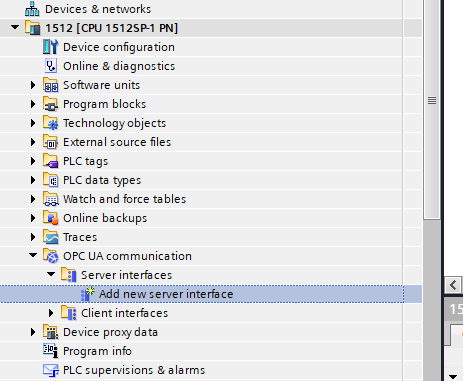Open the Device configuration icon

tap(50, 47)
